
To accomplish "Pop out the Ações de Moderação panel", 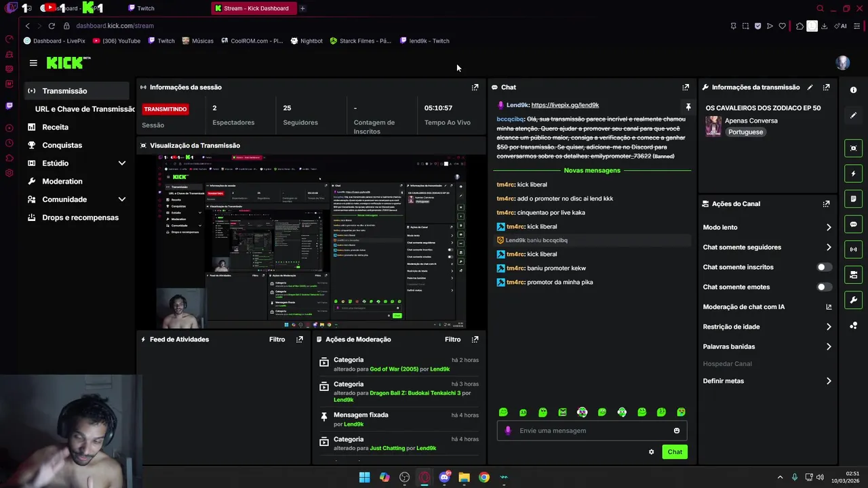I will point(475,340).
